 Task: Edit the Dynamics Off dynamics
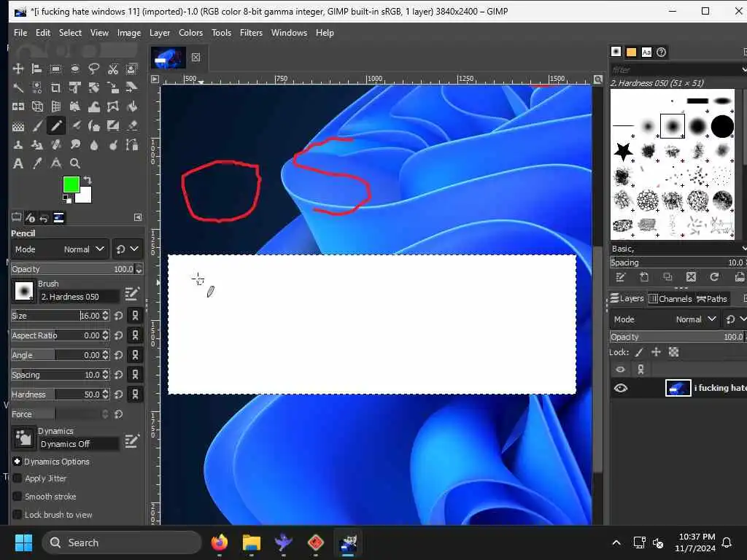pos(132,441)
